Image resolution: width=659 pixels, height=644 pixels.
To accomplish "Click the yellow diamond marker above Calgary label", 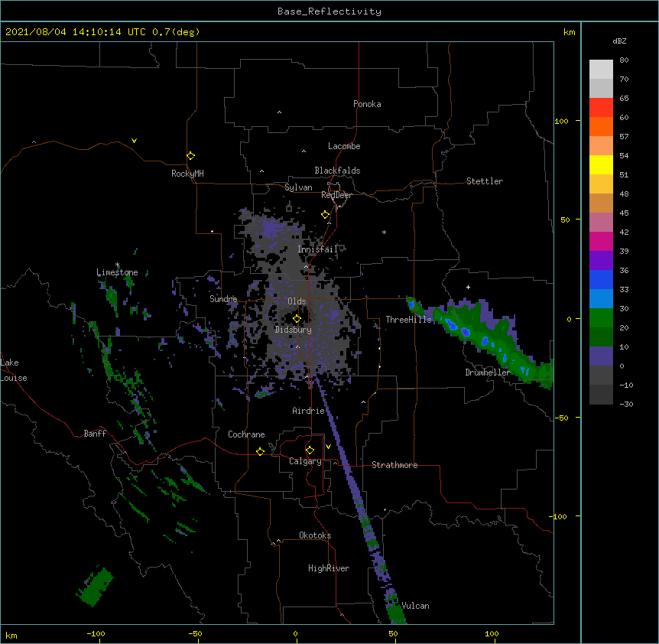I will pos(310,450).
